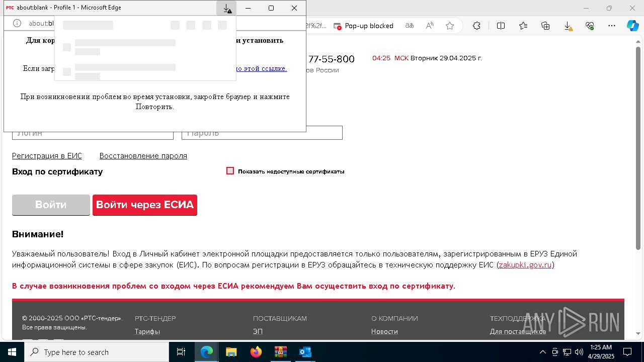Focus the Логин input field
644x362 pixels.
pyautogui.click(x=93, y=133)
